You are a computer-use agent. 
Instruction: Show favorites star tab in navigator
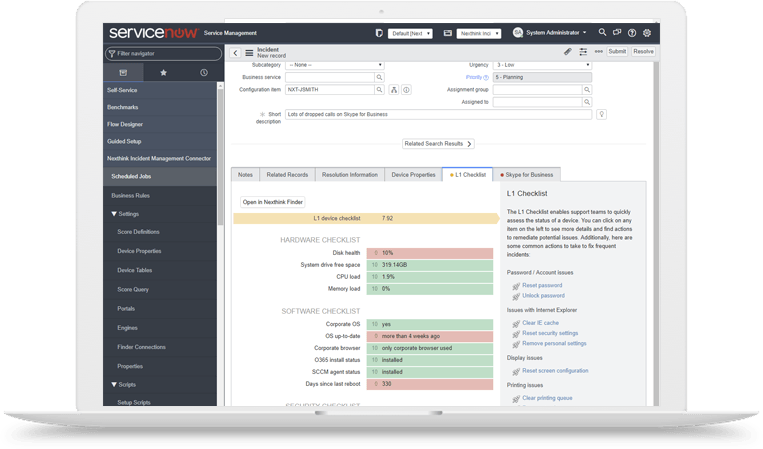click(x=164, y=72)
